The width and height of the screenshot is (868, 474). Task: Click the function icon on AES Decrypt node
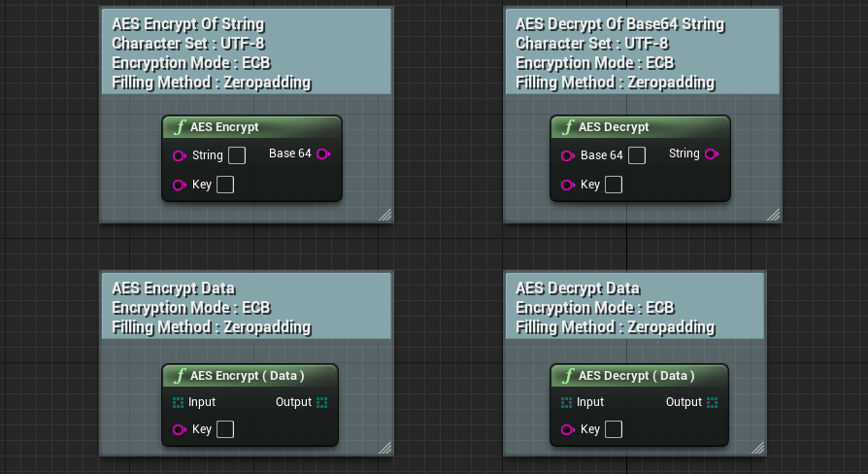568,127
